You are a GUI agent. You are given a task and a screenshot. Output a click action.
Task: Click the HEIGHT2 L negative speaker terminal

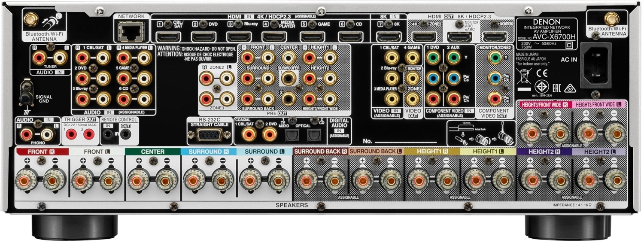[615, 180]
